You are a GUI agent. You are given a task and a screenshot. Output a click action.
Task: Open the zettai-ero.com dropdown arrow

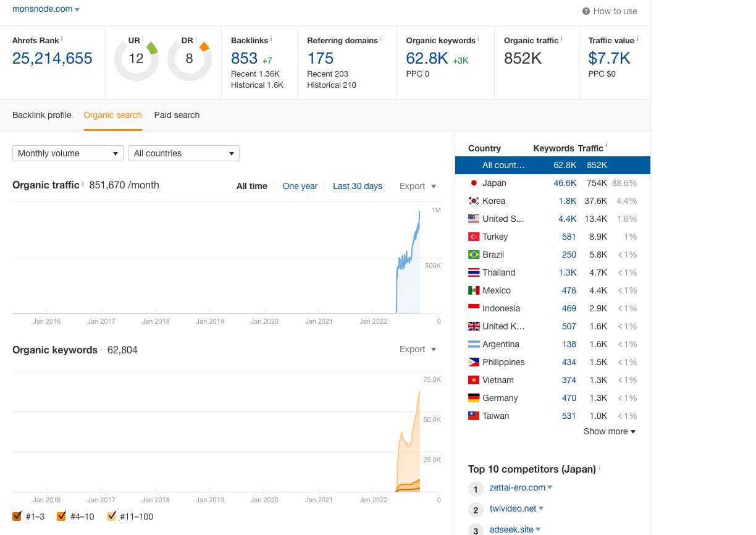550,487
